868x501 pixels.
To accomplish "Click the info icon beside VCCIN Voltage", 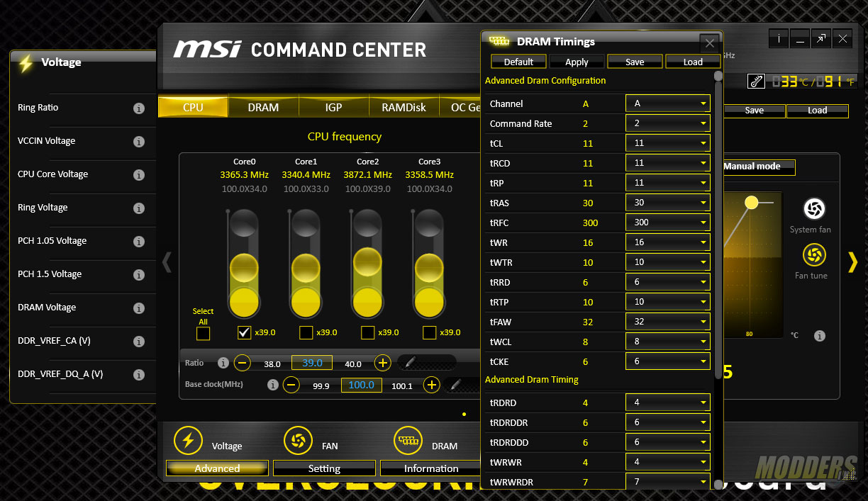I will [x=139, y=142].
